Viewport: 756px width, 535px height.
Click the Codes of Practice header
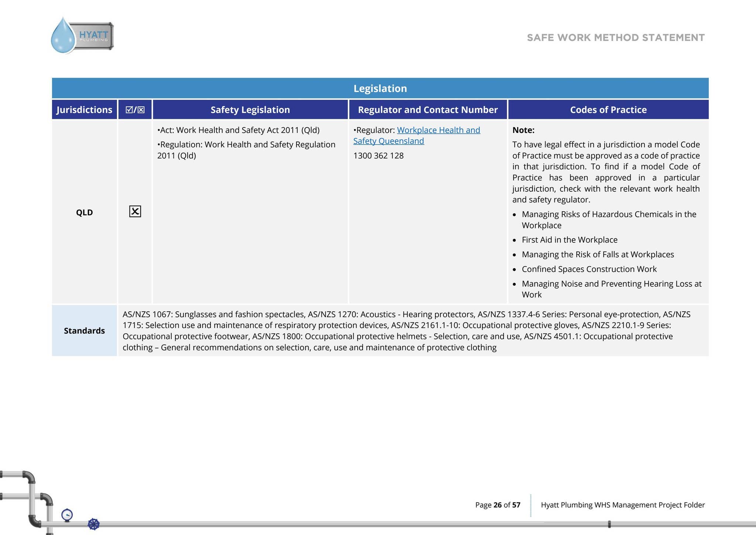608,110
